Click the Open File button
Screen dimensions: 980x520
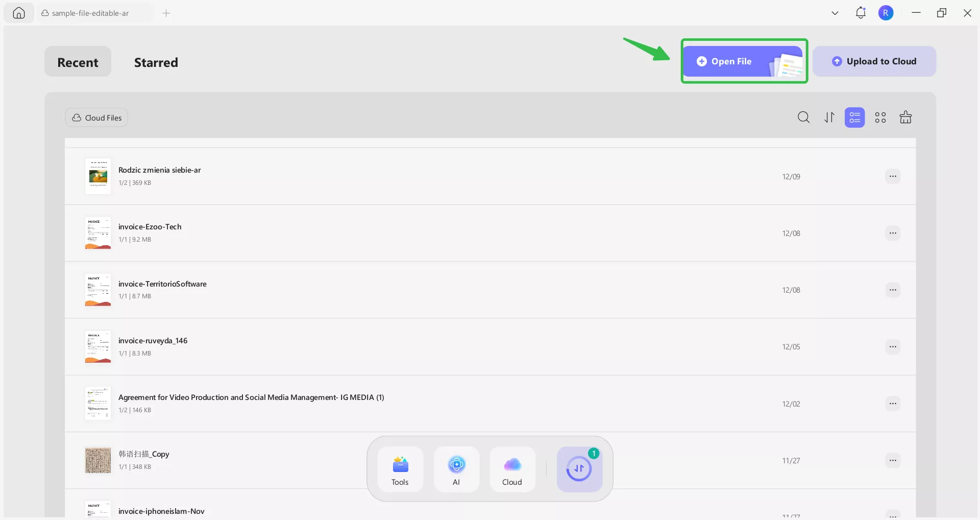743,61
